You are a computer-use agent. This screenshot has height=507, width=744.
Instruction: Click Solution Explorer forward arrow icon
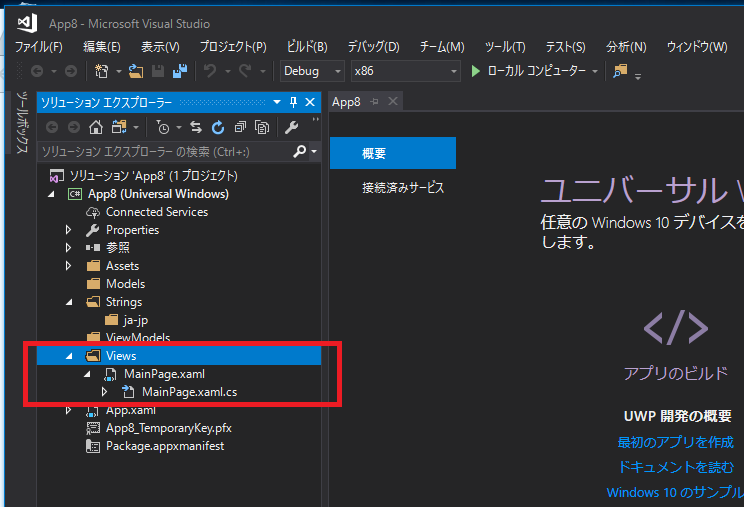tap(74, 127)
